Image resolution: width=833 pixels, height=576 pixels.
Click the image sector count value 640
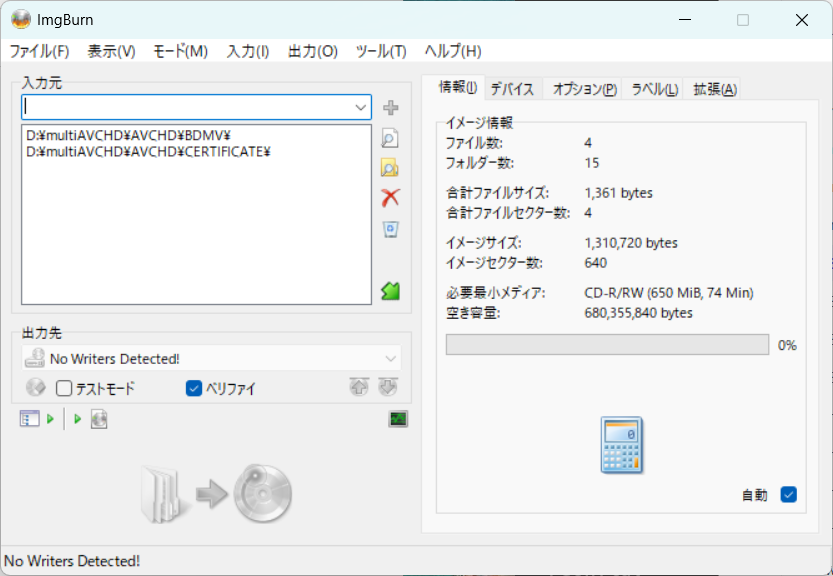tap(596, 263)
